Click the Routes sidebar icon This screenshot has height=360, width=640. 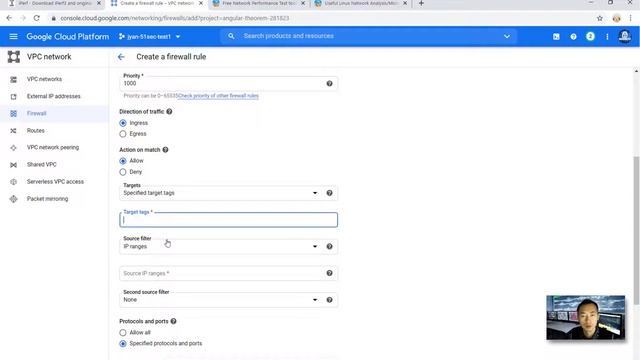[13, 131]
